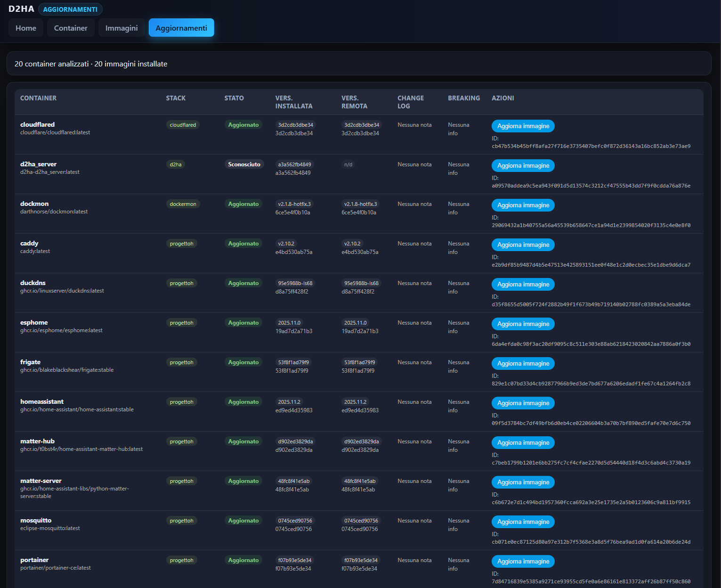721x588 pixels.
Task: Click Aggiornato status for frigate
Action: (x=243, y=362)
